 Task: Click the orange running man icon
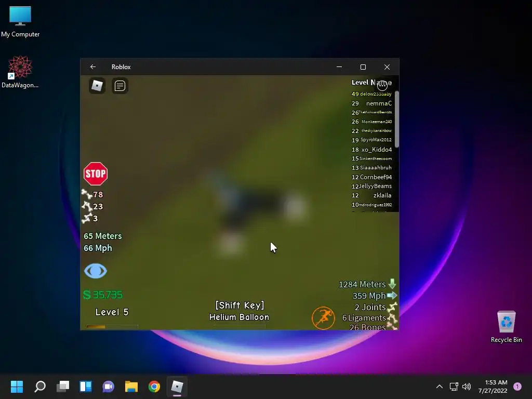coord(323,318)
